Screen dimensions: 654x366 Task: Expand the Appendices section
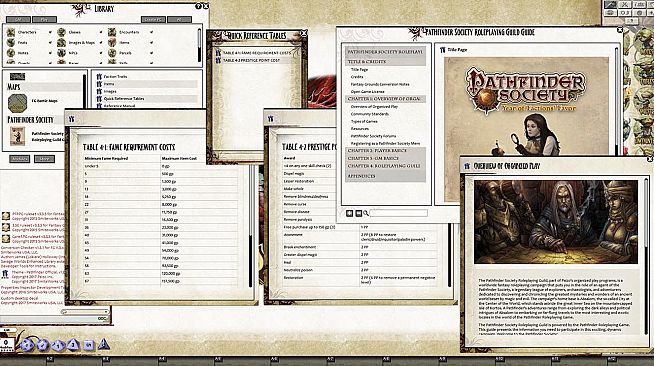pyautogui.click(x=385, y=176)
